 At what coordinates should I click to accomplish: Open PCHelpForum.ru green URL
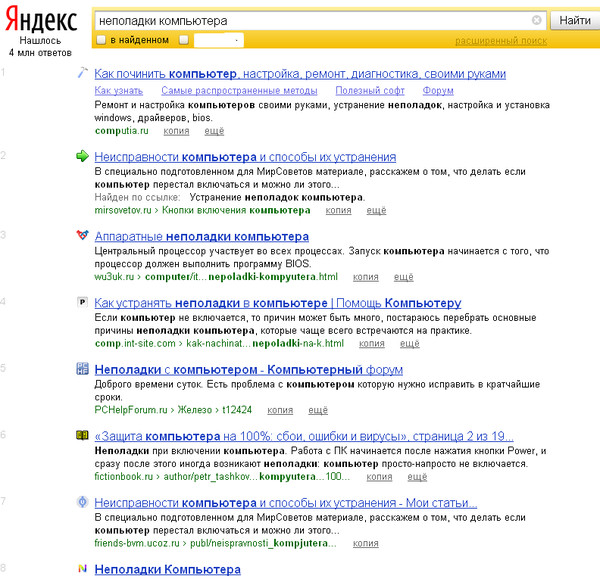[131, 410]
